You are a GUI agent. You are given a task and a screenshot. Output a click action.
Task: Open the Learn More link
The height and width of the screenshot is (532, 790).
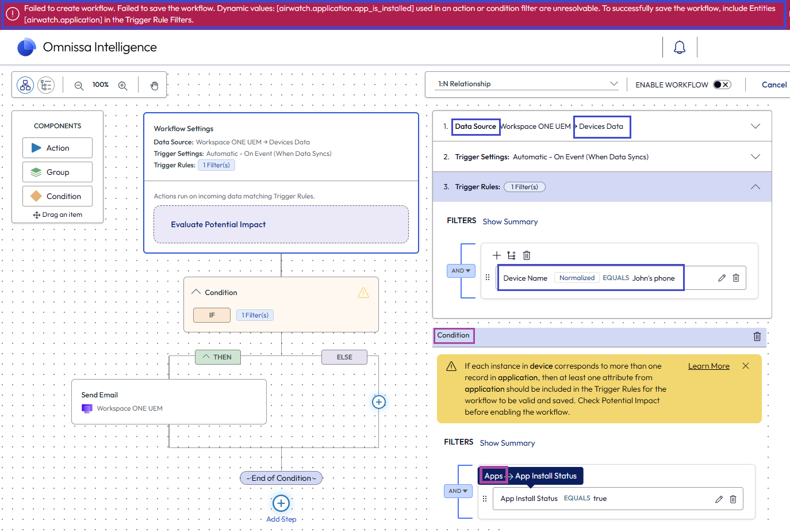(x=709, y=366)
